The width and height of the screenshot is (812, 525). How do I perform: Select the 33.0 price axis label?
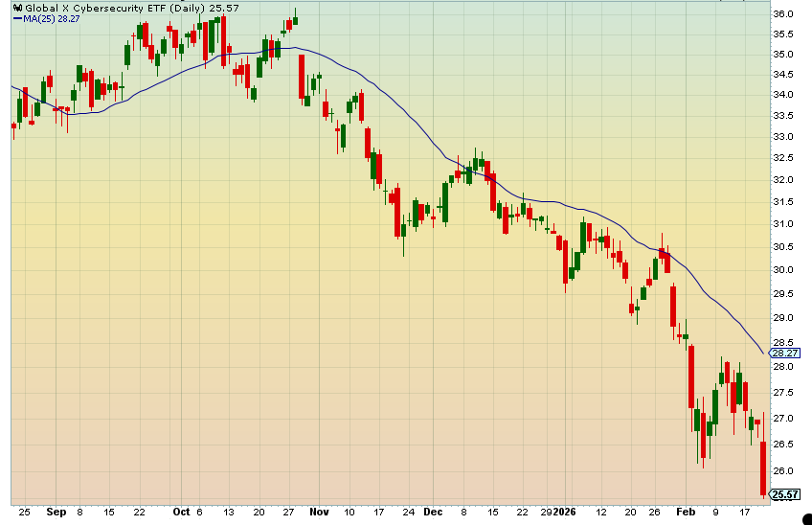[x=783, y=137]
